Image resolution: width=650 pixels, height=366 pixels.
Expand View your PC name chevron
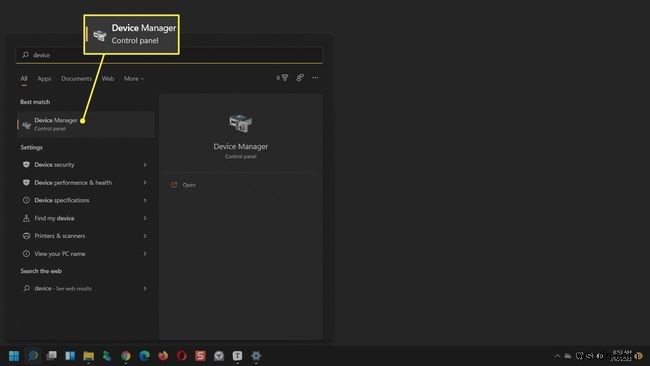point(145,254)
